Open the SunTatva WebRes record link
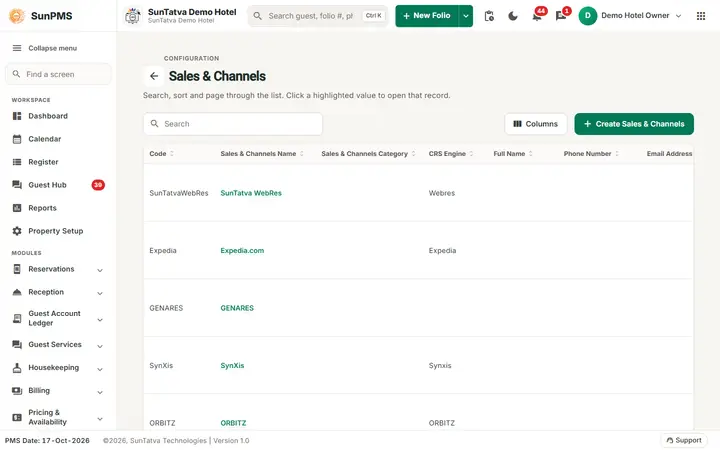 251,193
